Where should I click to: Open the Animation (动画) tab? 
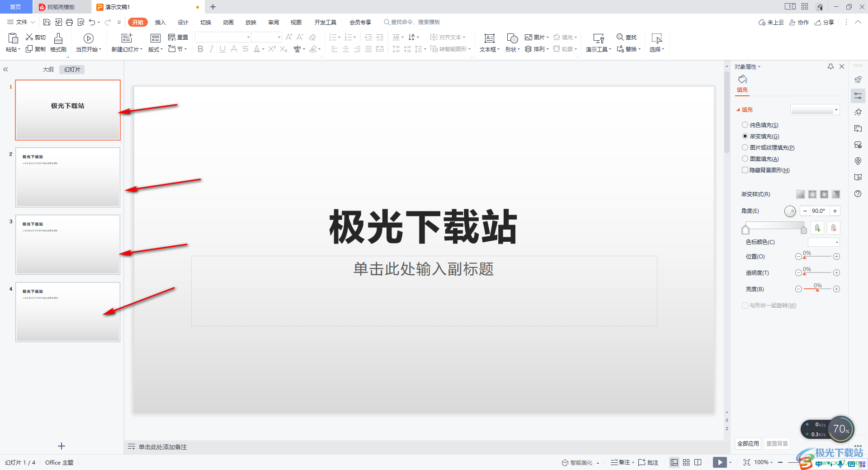[x=228, y=22]
